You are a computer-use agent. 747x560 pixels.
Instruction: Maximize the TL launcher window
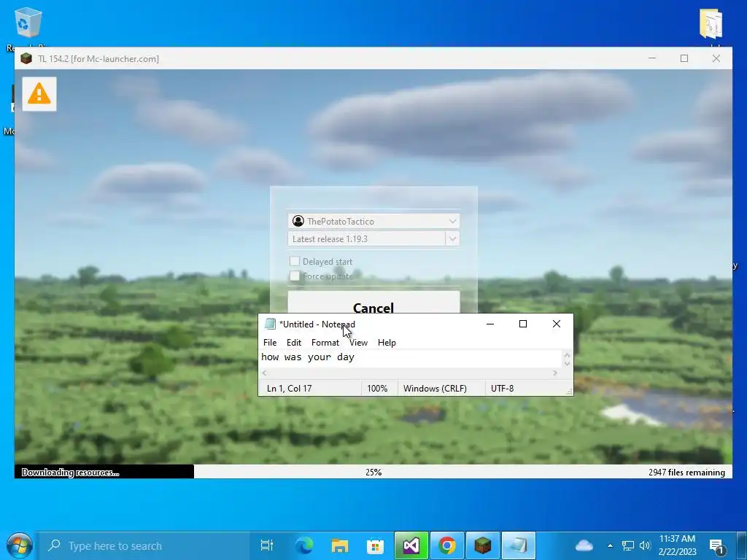(684, 58)
